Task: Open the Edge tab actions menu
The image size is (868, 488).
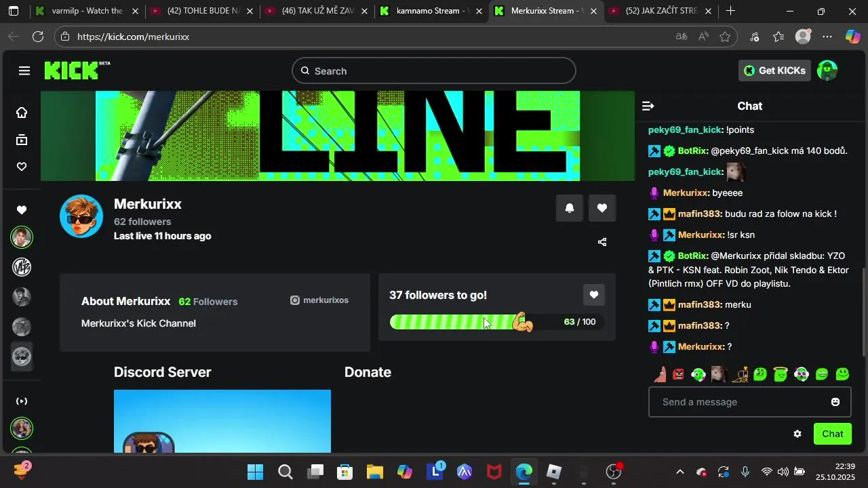Action: 14,11
